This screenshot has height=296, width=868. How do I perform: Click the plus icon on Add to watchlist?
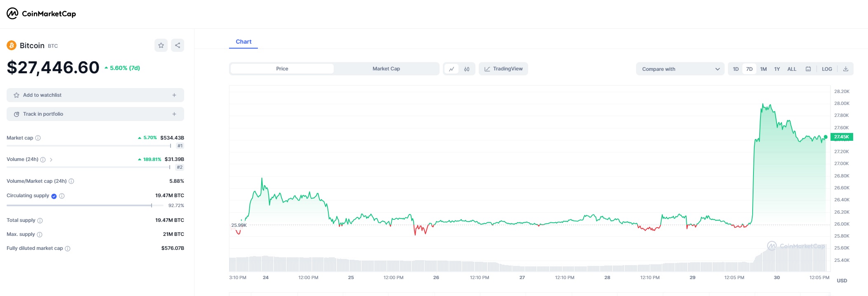coord(174,95)
